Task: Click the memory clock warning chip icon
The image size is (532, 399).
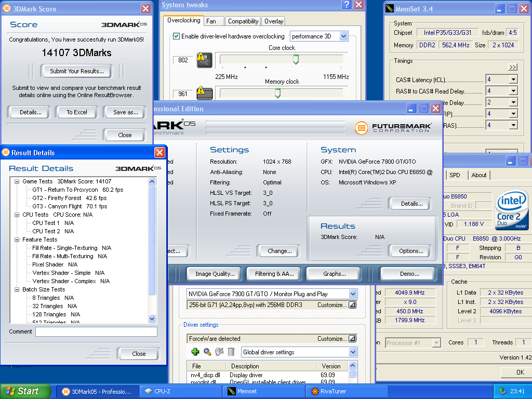Action: pos(204,92)
